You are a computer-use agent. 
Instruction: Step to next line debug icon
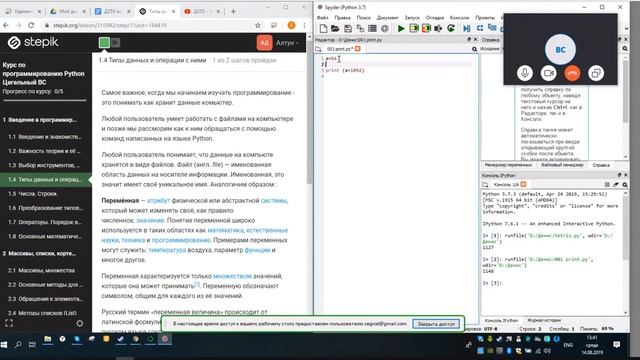coord(480,29)
